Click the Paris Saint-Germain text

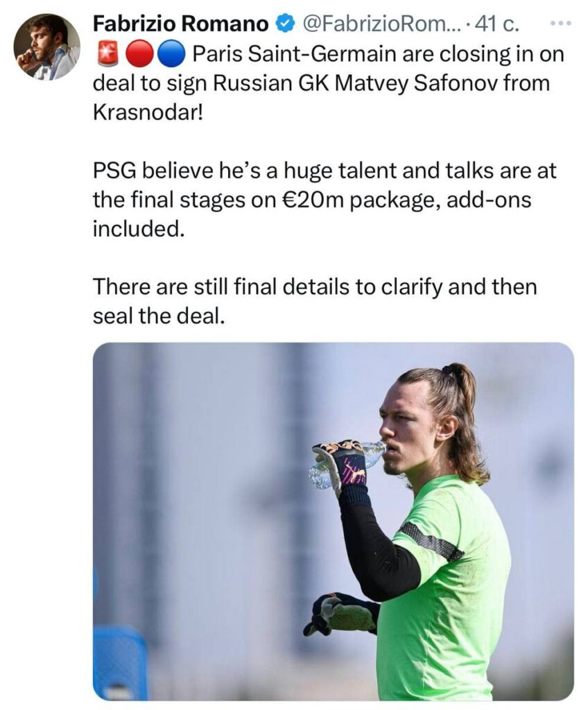(x=295, y=55)
